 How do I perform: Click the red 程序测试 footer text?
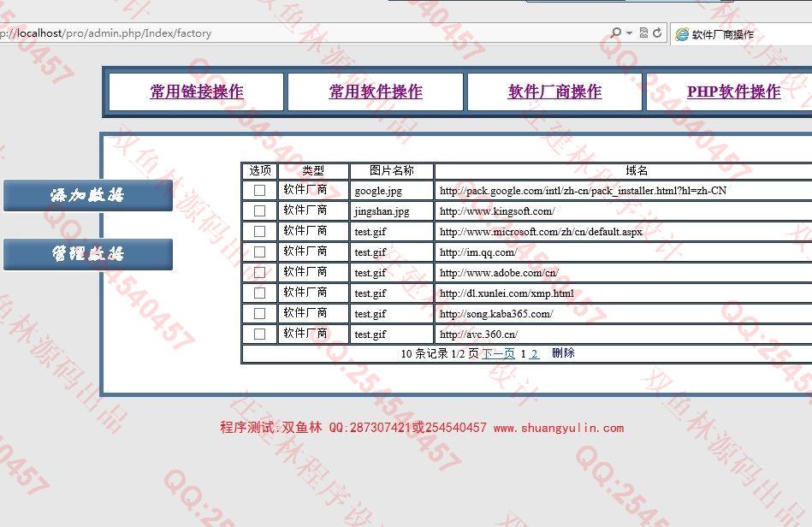(x=422, y=428)
